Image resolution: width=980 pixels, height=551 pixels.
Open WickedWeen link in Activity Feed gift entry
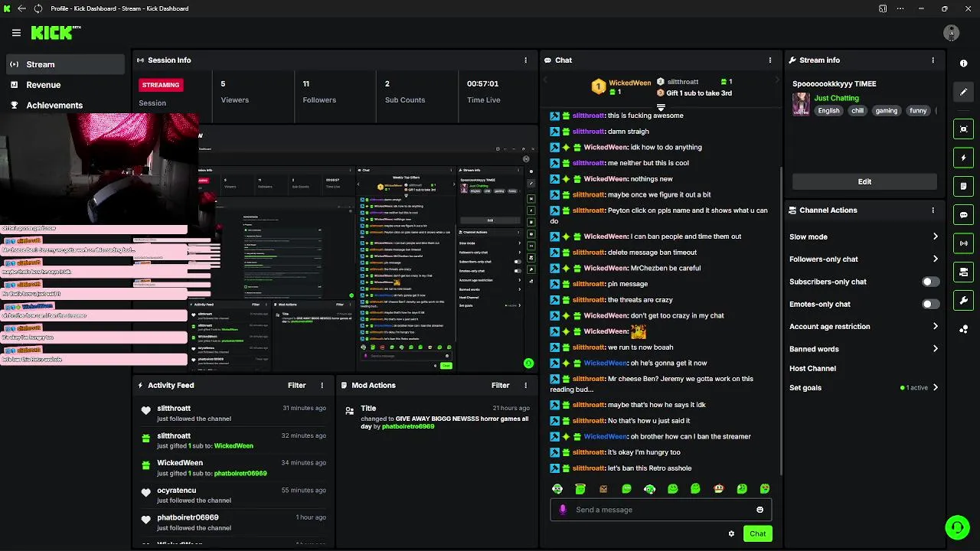[x=234, y=446]
